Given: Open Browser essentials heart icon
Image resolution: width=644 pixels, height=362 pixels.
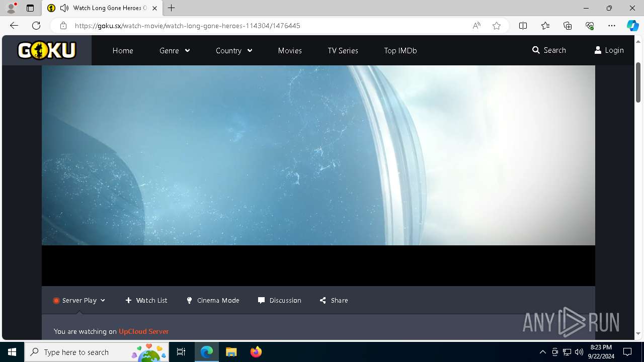Looking at the screenshot, I should pos(590,26).
